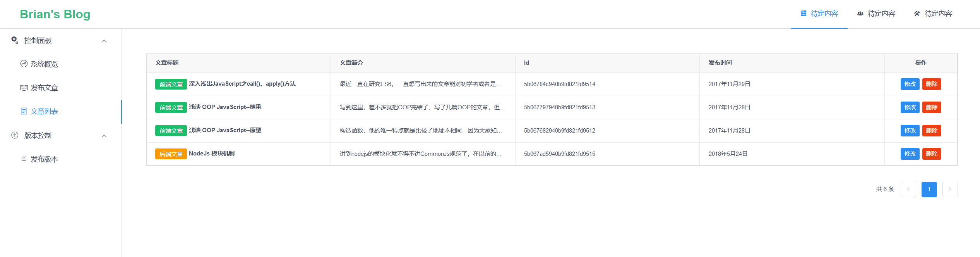
Task: Click the 前端文章 tag on 原型 row
Action: (x=171, y=131)
